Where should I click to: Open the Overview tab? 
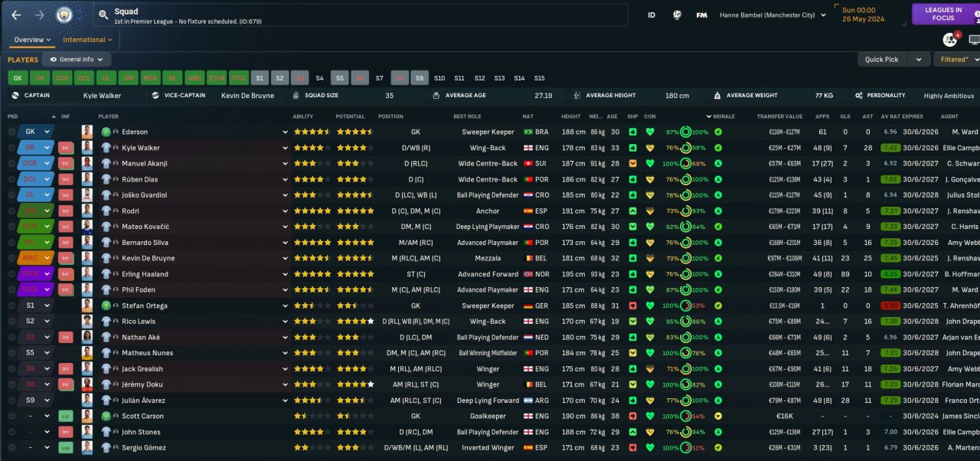[x=32, y=40]
